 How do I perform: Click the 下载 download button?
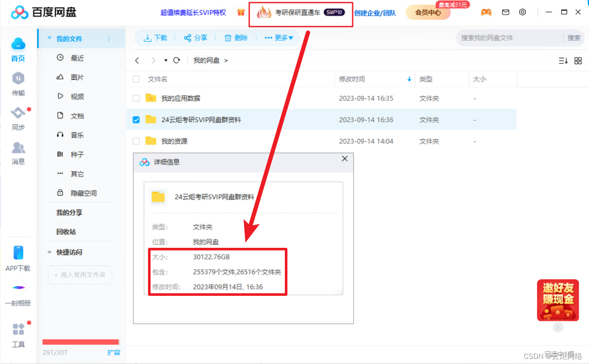[x=155, y=38]
